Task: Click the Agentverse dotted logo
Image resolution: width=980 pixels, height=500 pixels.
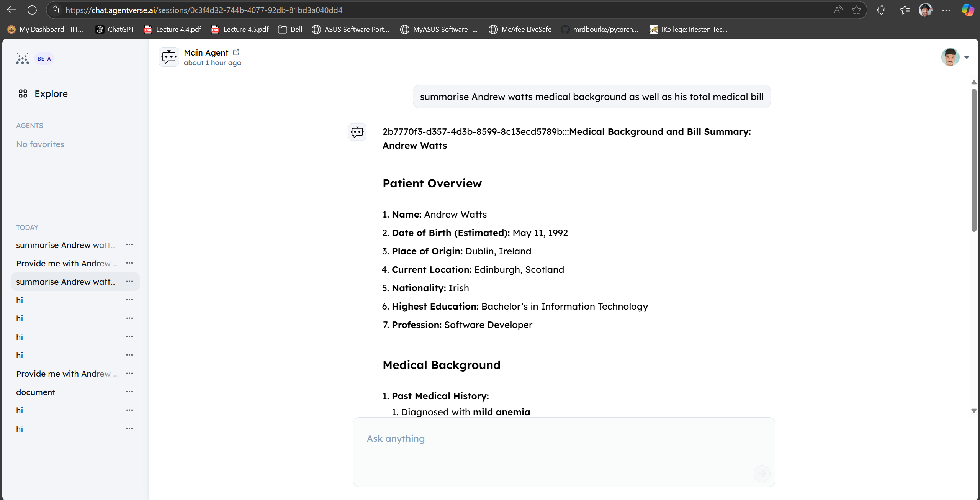Action: 23,59
